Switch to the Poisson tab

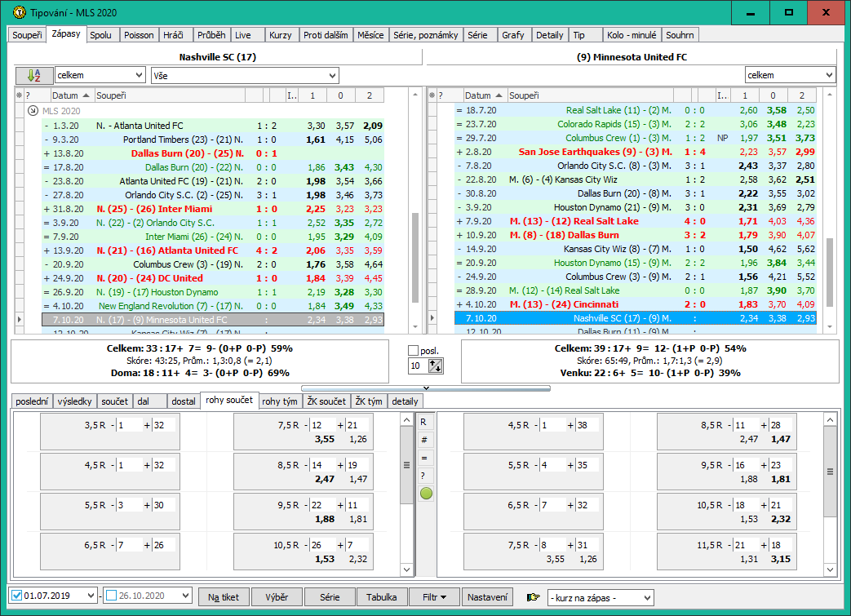click(x=139, y=35)
